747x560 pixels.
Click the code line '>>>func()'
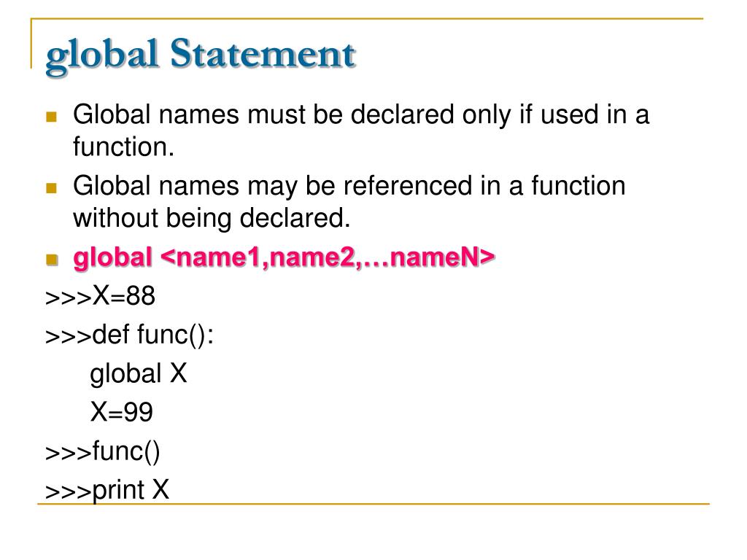coord(102,451)
